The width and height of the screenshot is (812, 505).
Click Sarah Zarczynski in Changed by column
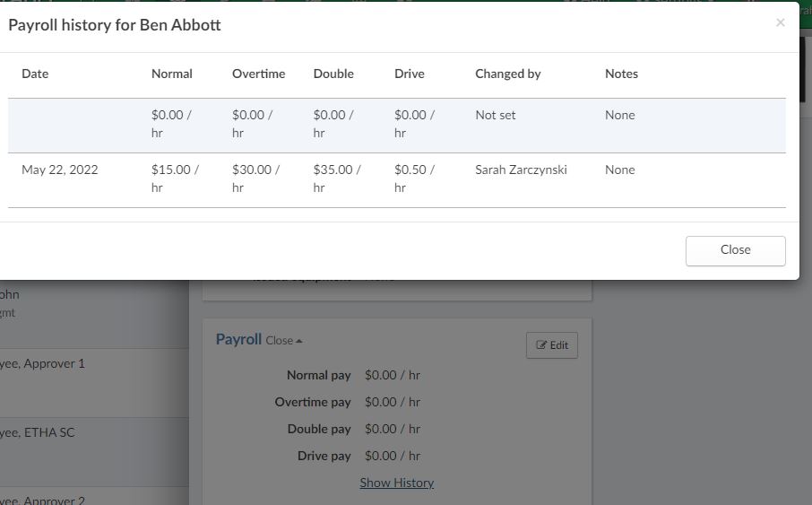coord(521,170)
